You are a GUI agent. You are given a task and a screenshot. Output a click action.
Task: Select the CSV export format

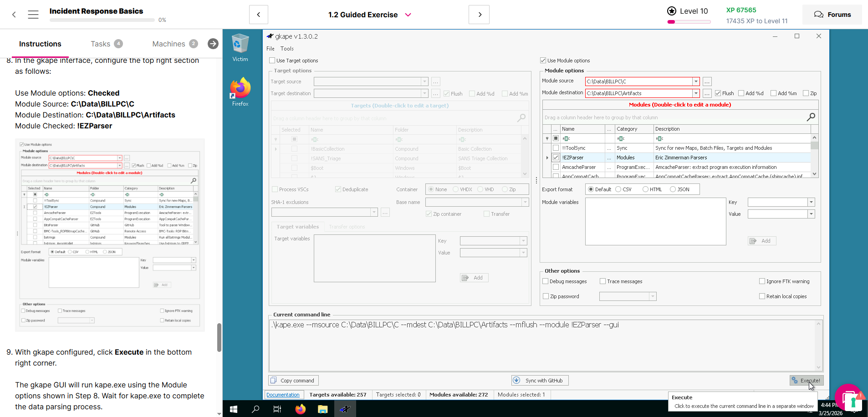click(618, 189)
